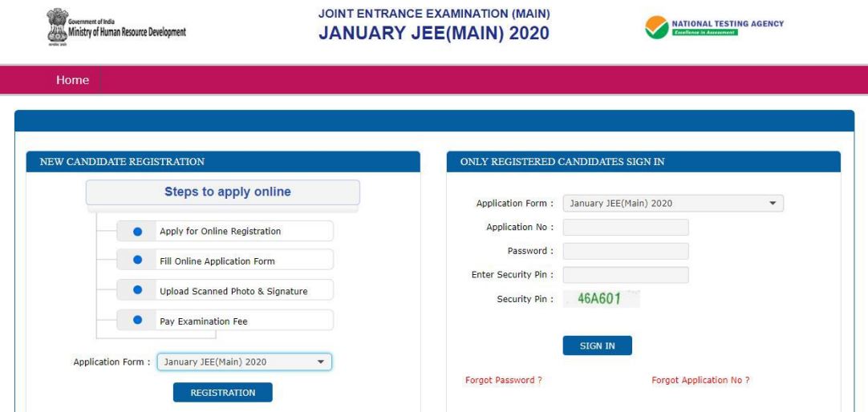Select the Upload Scanned Photo & Signature step

pyautogui.click(x=233, y=291)
